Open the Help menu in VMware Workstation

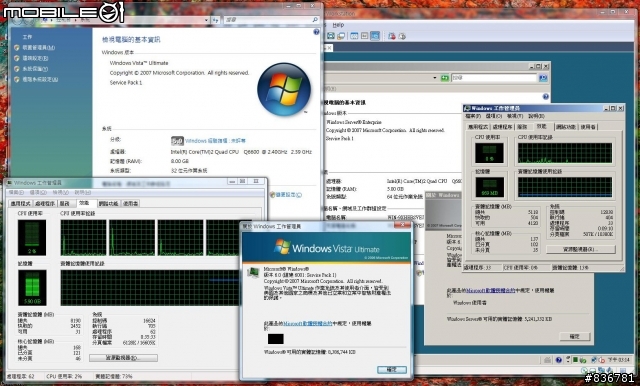click(x=338, y=25)
